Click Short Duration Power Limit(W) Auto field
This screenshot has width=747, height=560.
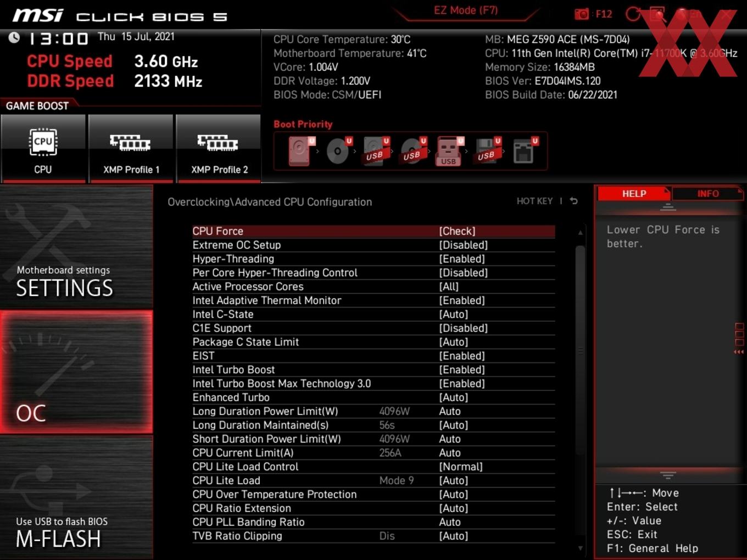click(450, 439)
